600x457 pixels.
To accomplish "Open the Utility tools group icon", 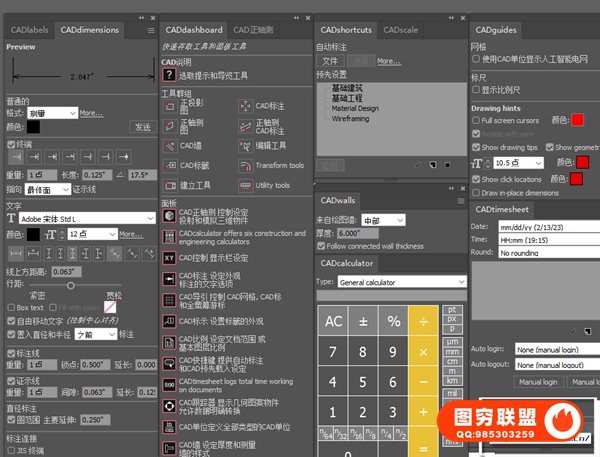I will (245, 185).
